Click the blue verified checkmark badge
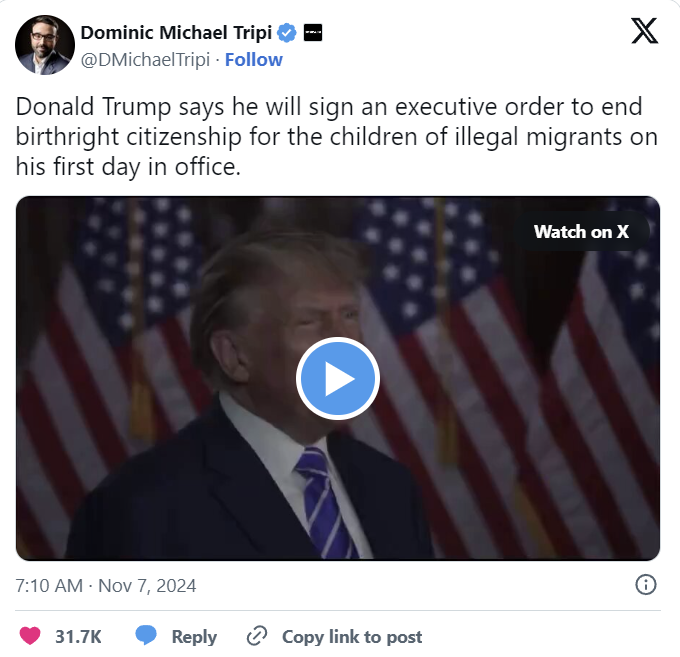The width and height of the screenshot is (680, 657). click(287, 33)
